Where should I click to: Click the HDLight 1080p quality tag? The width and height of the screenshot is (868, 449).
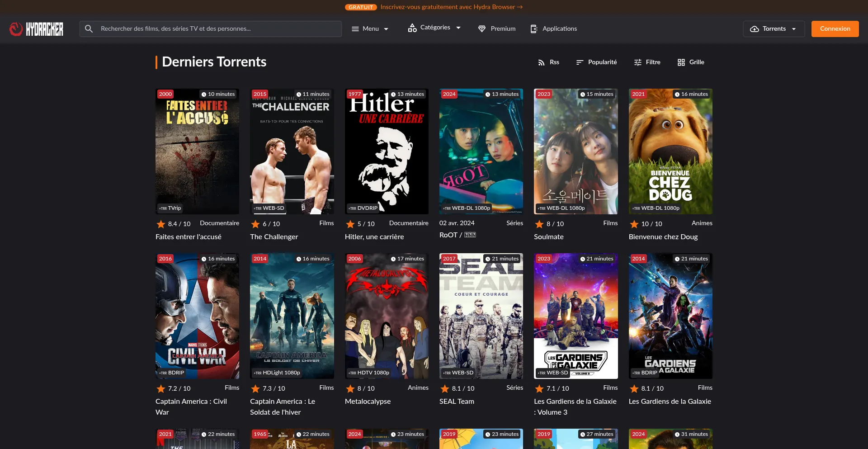(277, 373)
